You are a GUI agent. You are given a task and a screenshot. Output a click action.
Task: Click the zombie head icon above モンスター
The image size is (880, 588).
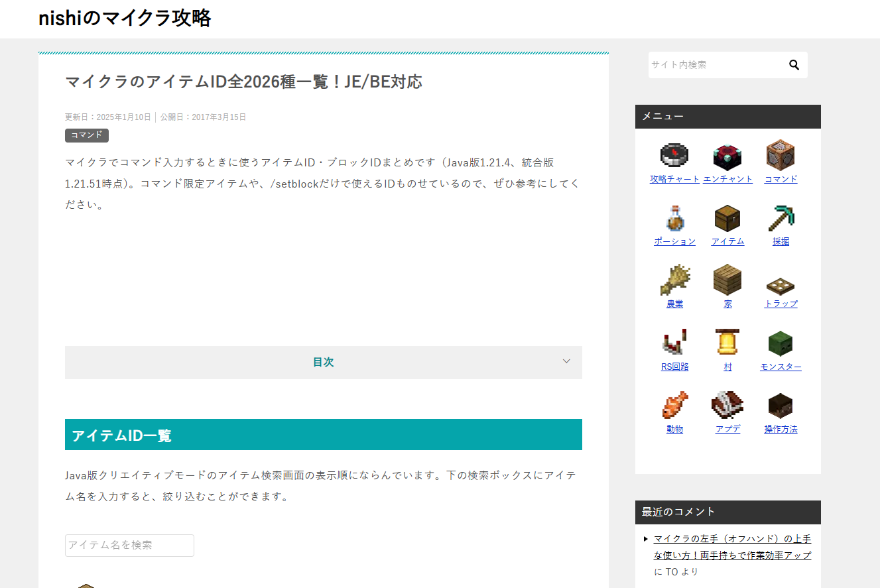click(781, 343)
